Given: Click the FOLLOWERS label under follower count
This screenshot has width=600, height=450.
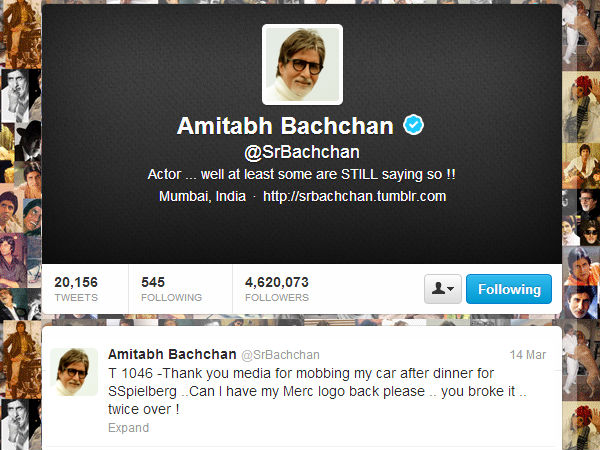Looking at the screenshot, I should coord(277,297).
